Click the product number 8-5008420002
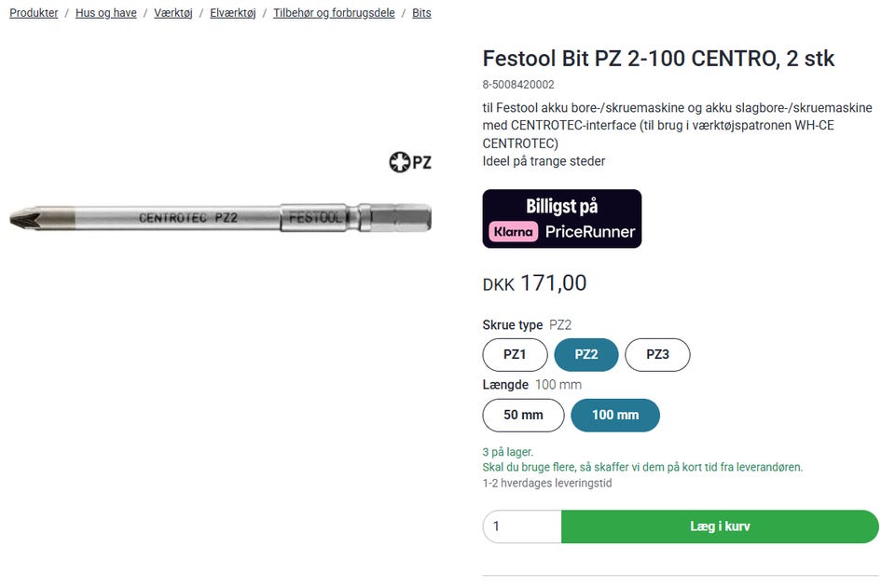895x588 pixels. tap(518, 85)
